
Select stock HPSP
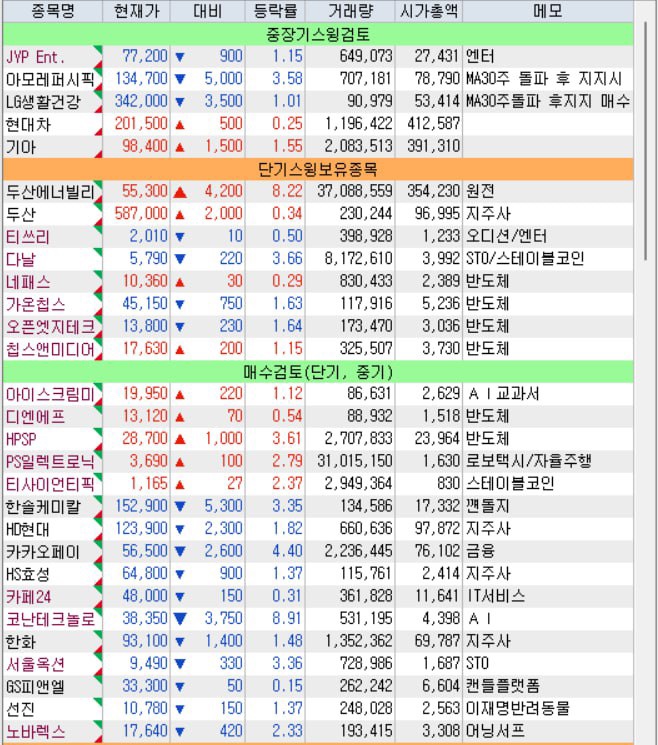click(52, 439)
